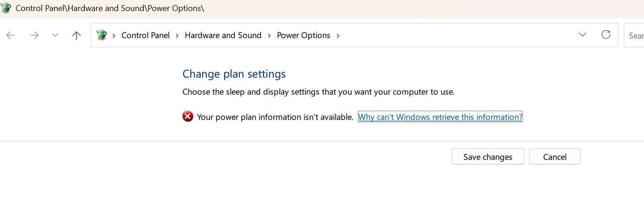
Task: Select the Power Options breadcrumb
Action: [x=303, y=35]
